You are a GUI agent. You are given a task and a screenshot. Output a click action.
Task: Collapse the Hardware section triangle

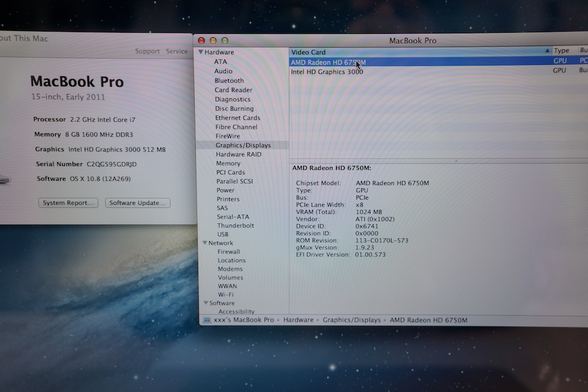[x=200, y=52]
